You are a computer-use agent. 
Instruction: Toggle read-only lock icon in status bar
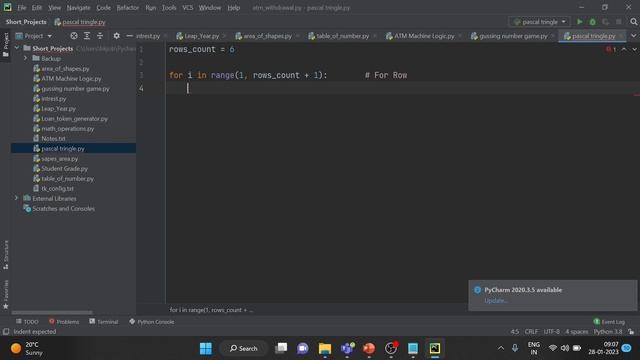pyautogui.click(x=631, y=332)
